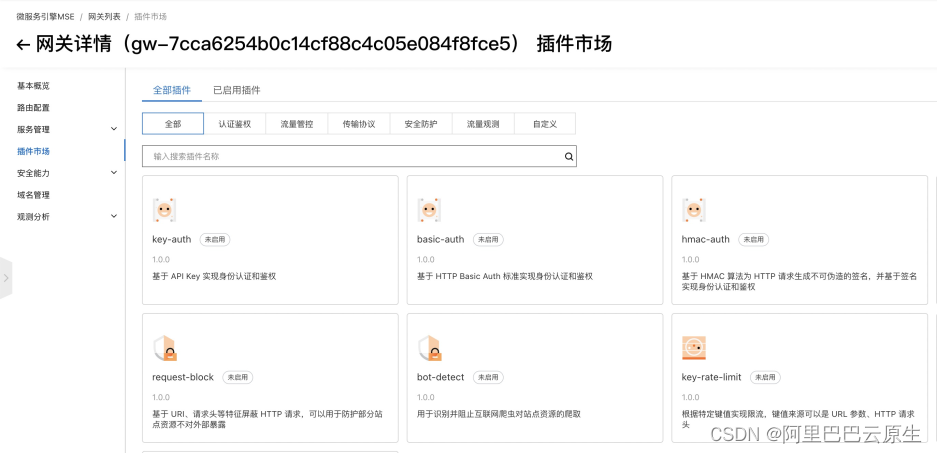
Task: Click the basic-auth plugin icon
Action: 429,210
